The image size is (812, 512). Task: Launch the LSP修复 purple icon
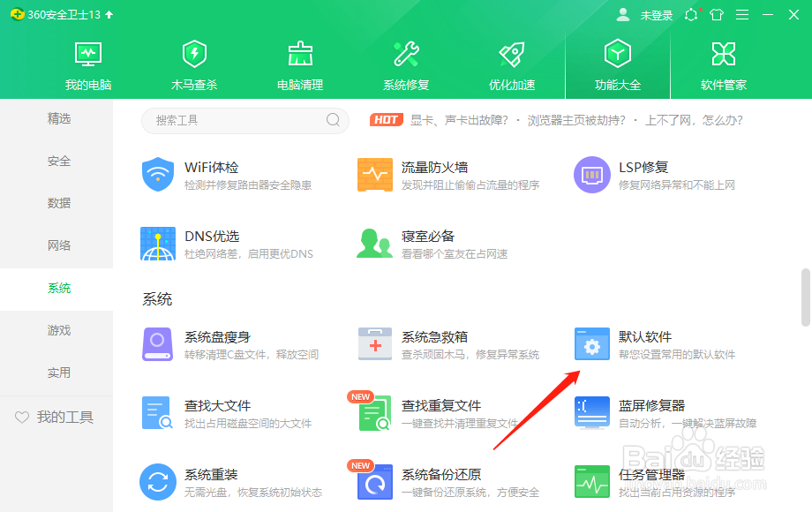pos(591,175)
